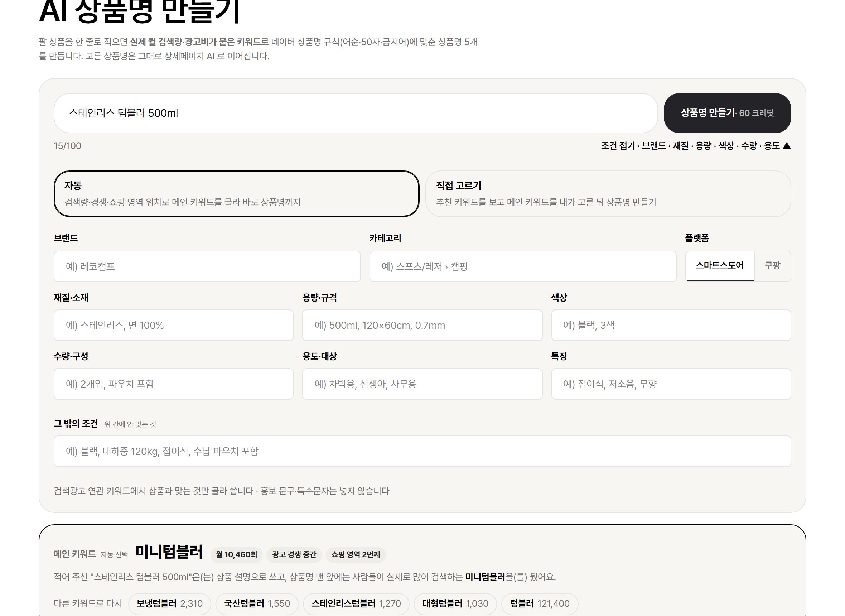The image size is (845, 616).
Task: Click the AI 상품명 만들기 page title
Action: click(x=139, y=11)
